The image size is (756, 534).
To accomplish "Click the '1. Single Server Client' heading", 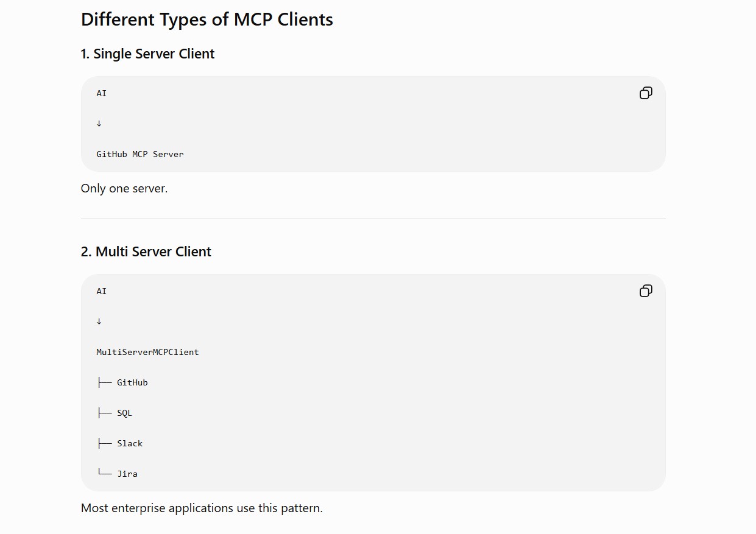I will tap(147, 54).
